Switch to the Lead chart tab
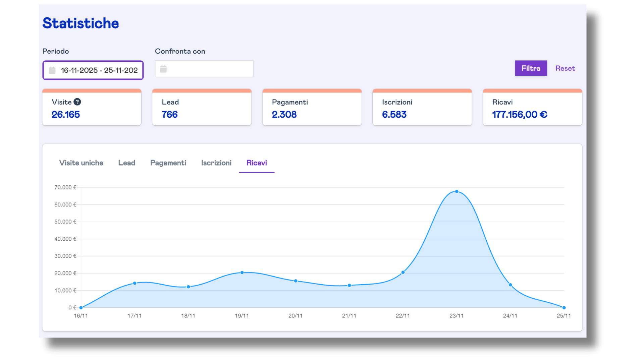The image size is (644, 362). (x=126, y=163)
